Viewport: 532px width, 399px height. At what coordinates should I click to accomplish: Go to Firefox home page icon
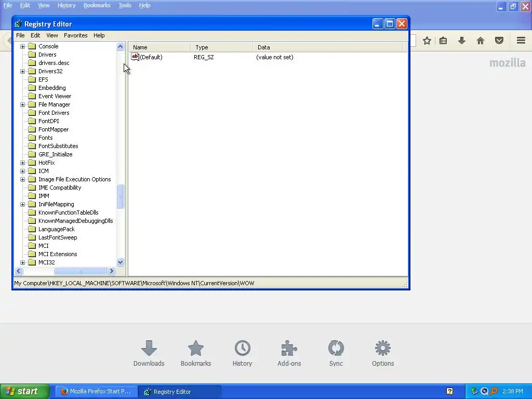tap(481, 41)
